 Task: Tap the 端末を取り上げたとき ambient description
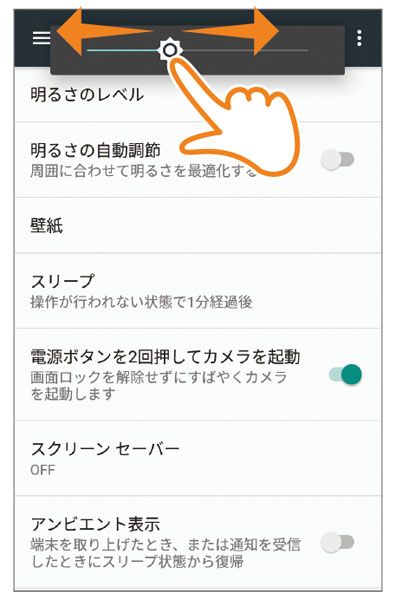[165, 553]
